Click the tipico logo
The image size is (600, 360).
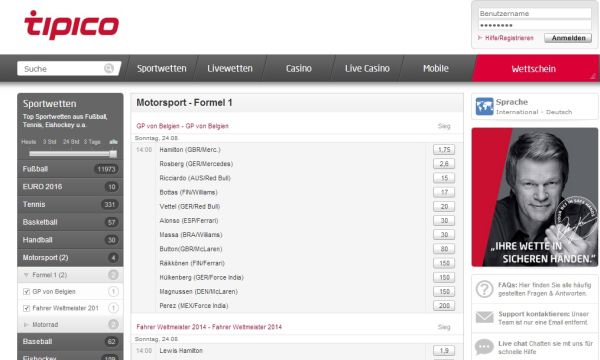click(x=72, y=25)
